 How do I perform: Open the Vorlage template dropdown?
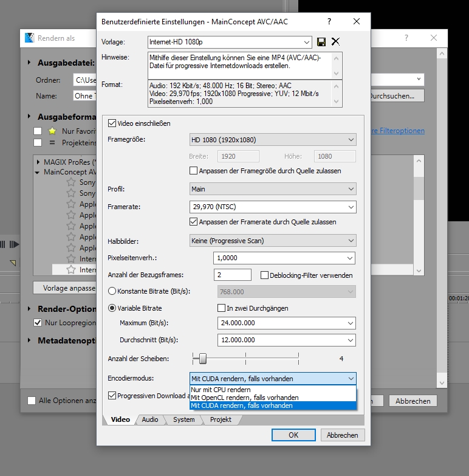click(307, 42)
